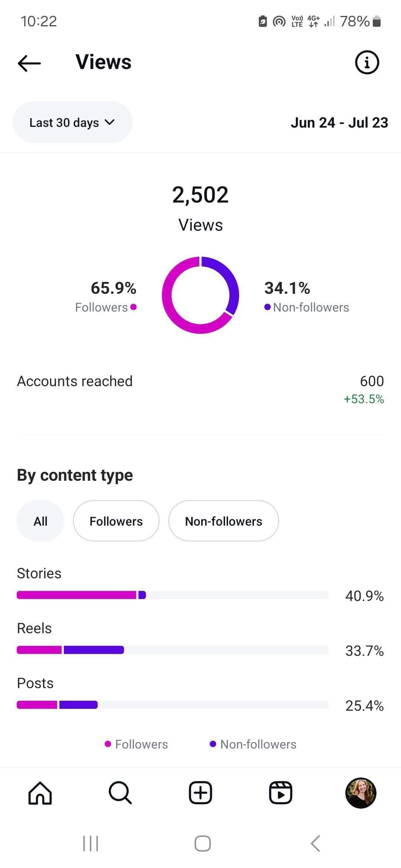The height and width of the screenshot is (868, 401).
Task: Tap the back arrow beside Views
Action: coord(29,63)
